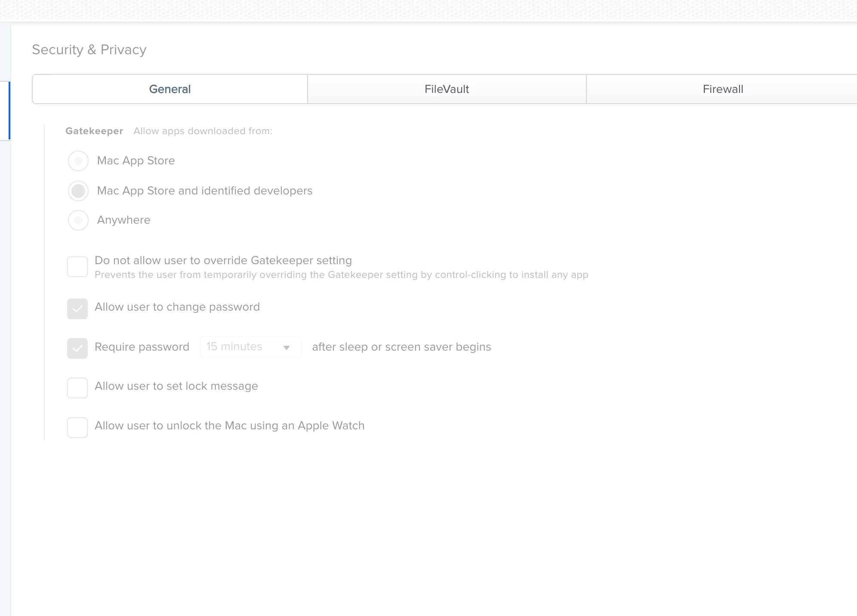Select Mac App Store and identified developers radio
This screenshot has height=616, width=857.
click(x=78, y=191)
